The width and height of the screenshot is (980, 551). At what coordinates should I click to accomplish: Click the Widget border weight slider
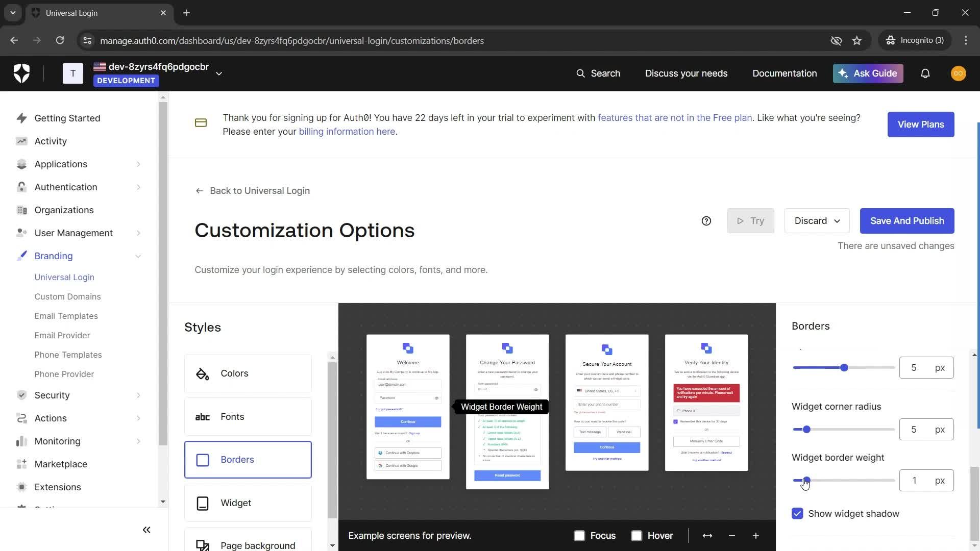844,481
